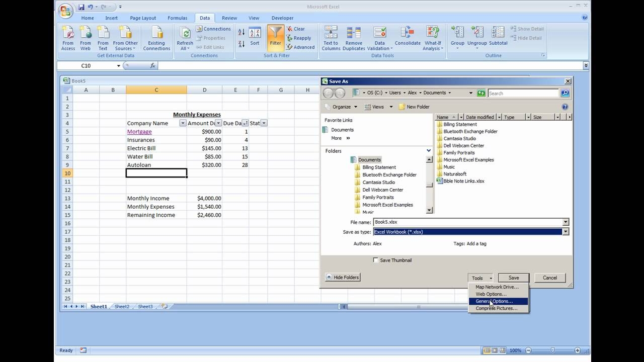Switch to the Sheet2 worksheet tab
The image size is (644, 362).
(122, 306)
